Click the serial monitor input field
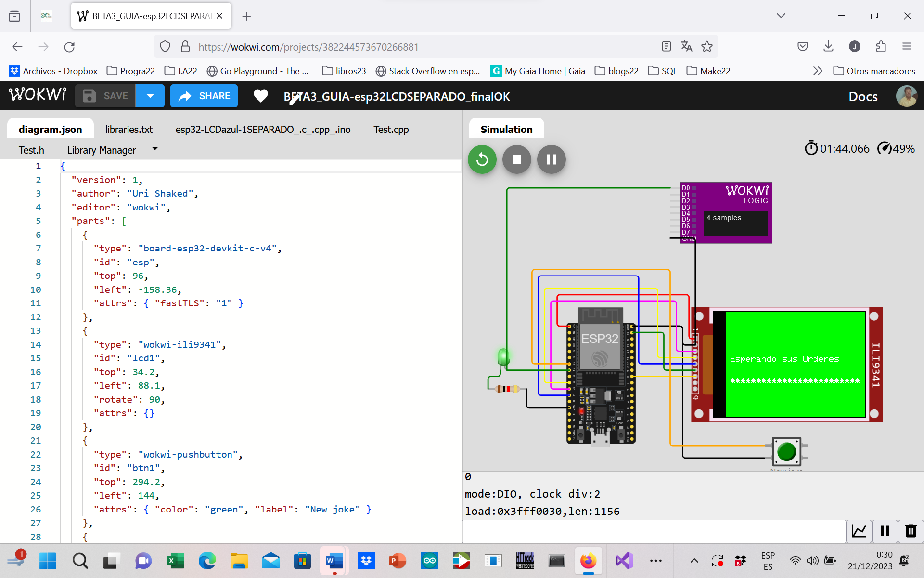The height and width of the screenshot is (578, 924). (654, 531)
